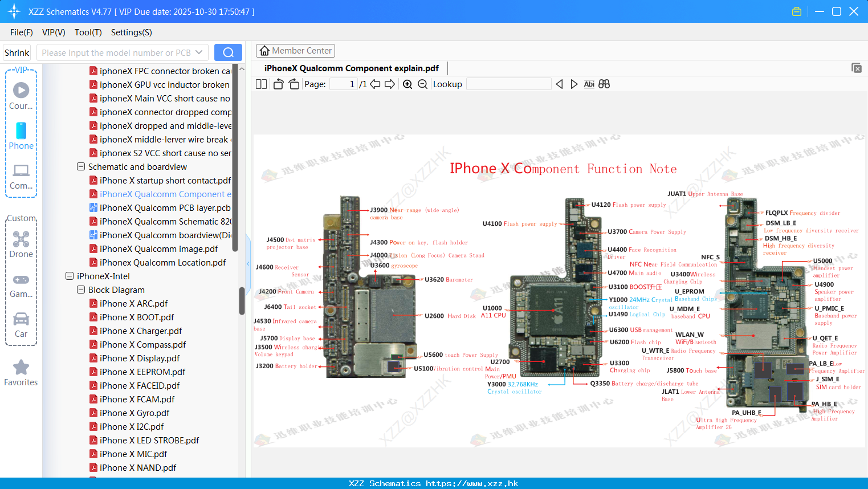Select the iPhoneX Qualcomm Component explain.pdf tab
This screenshot has height=489, width=868.
(x=352, y=68)
